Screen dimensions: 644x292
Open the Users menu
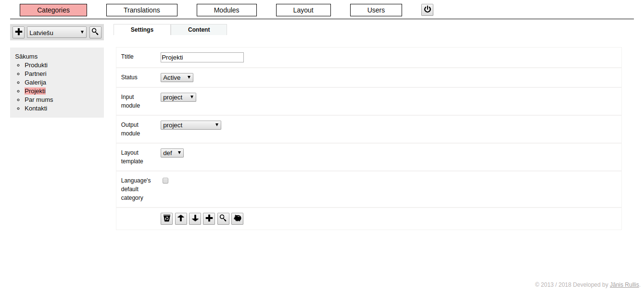[376, 10]
